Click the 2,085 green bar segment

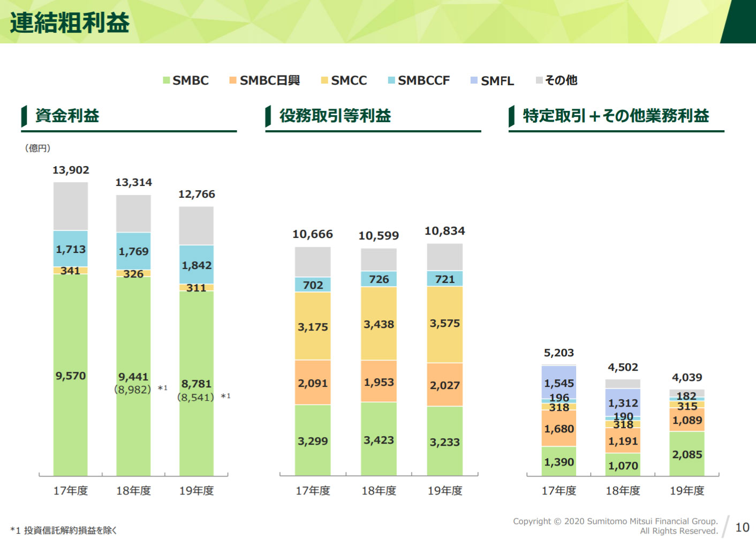[x=687, y=454]
